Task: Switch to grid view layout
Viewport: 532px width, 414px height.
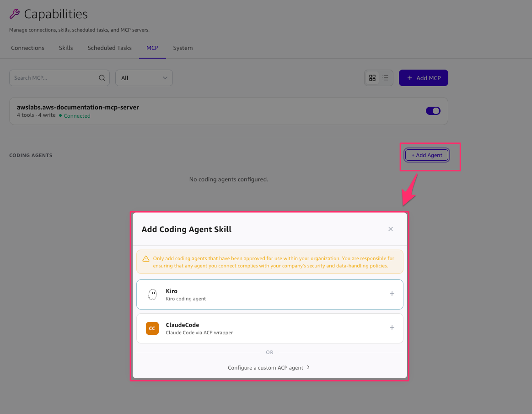Action: click(372, 78)
